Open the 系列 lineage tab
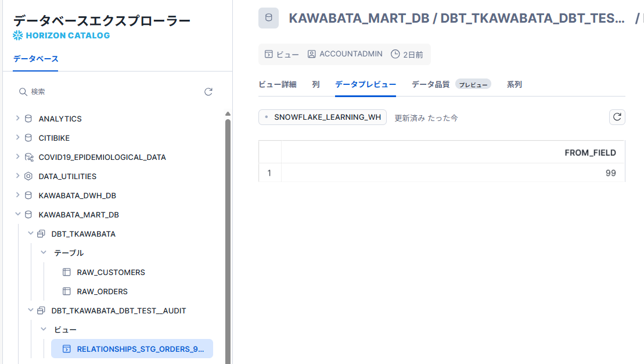 click(515, 84)
